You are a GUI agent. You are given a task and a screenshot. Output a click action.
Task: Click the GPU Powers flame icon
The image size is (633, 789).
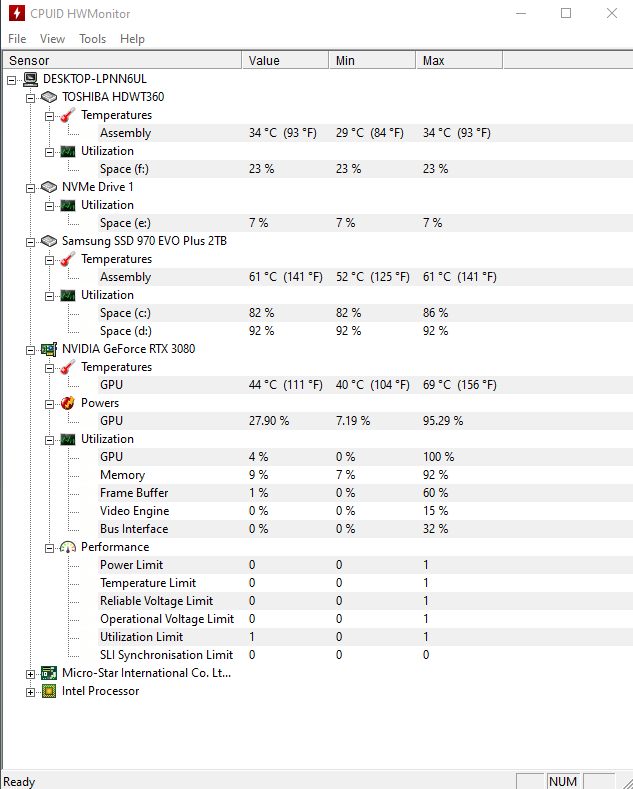(67, 403)
